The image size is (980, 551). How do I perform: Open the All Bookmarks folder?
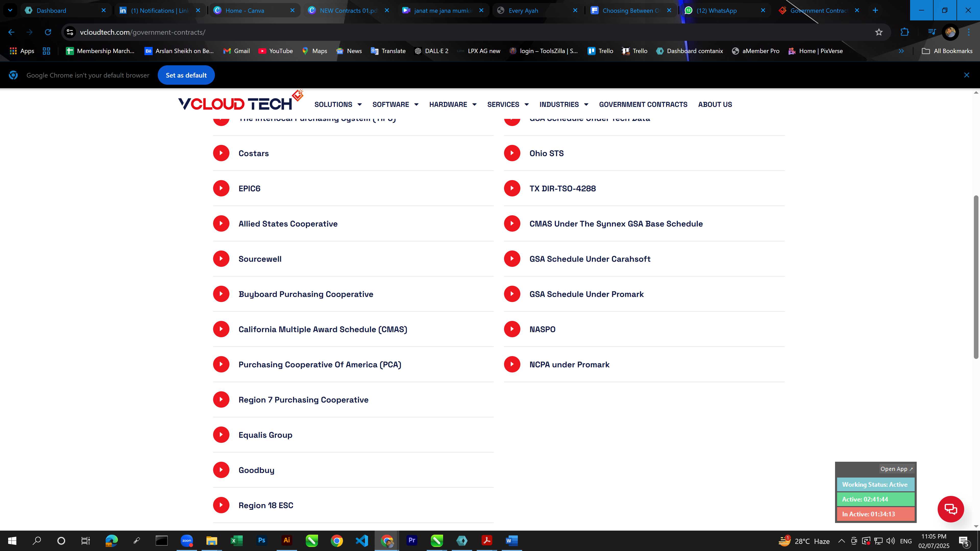947,51
